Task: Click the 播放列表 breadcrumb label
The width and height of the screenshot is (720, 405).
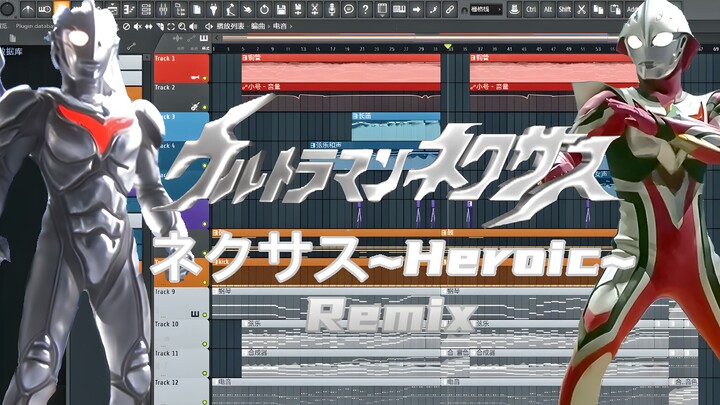Action: [x=231, y=27]
